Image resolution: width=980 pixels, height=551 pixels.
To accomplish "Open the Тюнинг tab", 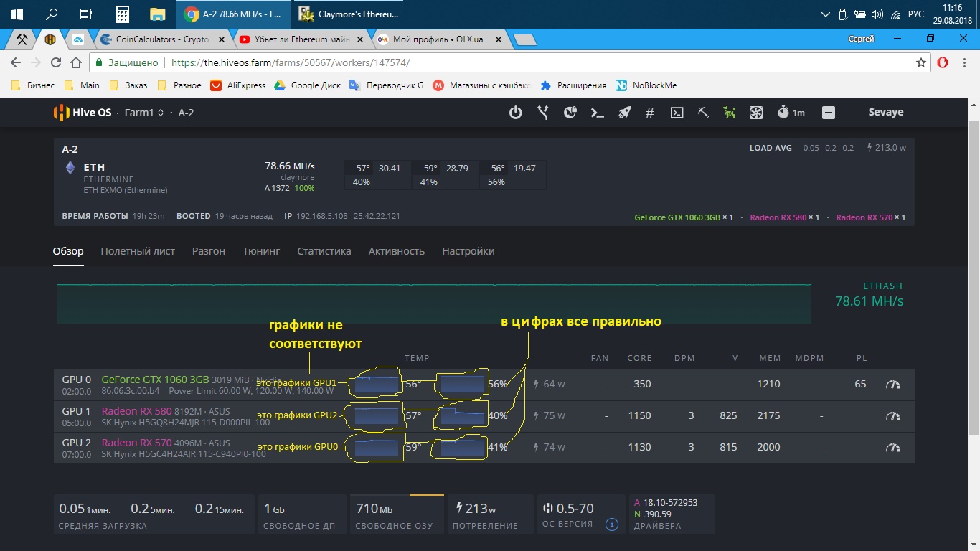I will [x=261, y=251].
